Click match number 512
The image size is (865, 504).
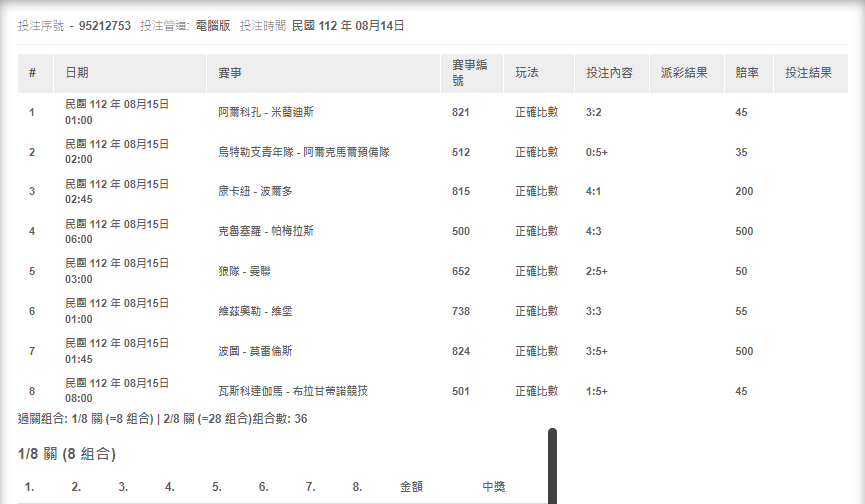coord(461,152)
